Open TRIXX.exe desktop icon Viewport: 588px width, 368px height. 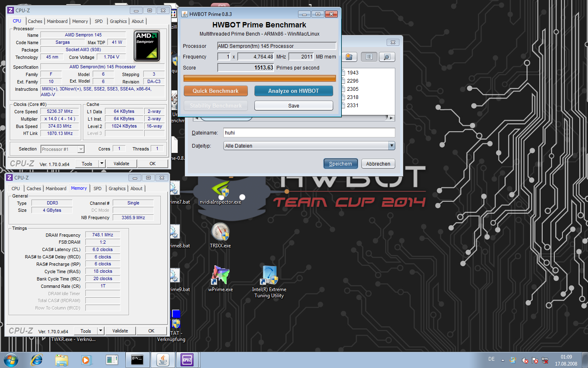coord(220,236)
